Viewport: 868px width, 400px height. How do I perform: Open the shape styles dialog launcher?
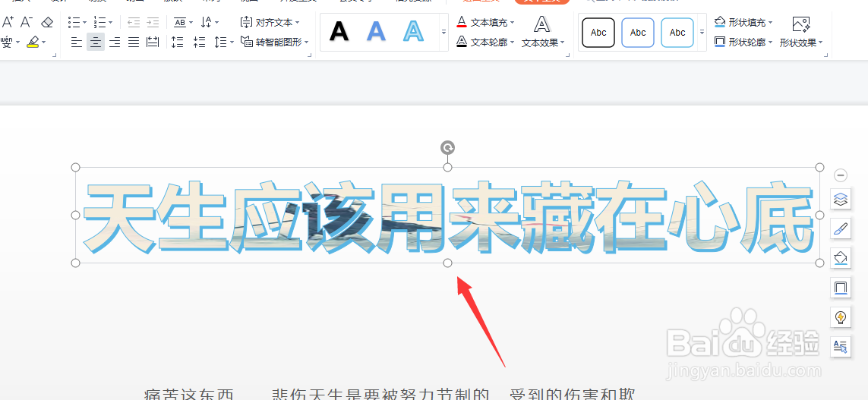point(826,55)
